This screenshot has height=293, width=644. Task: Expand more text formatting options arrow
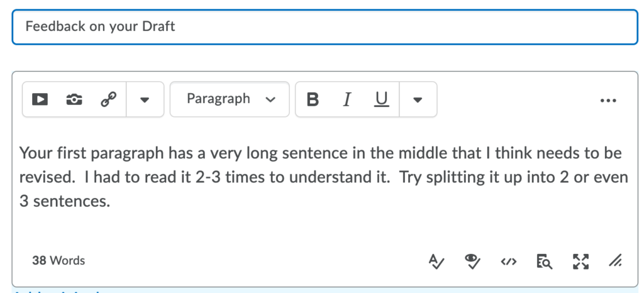tap(418, 99)
